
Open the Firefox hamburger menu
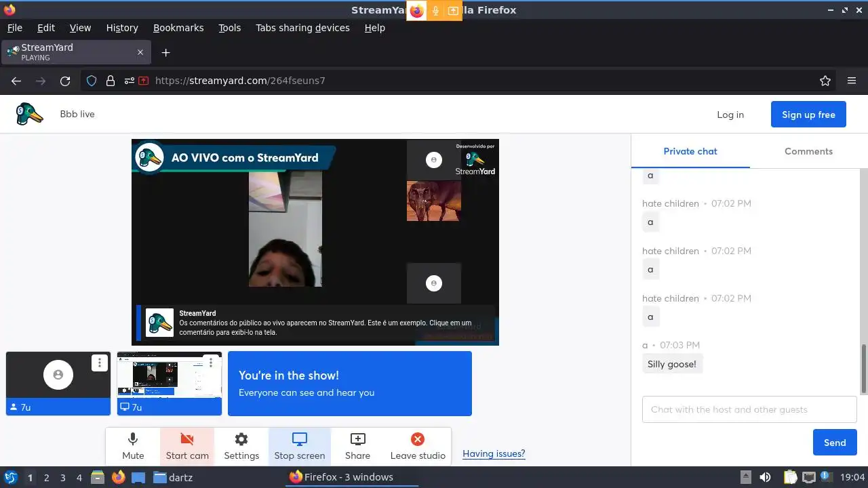click(852, 81)
